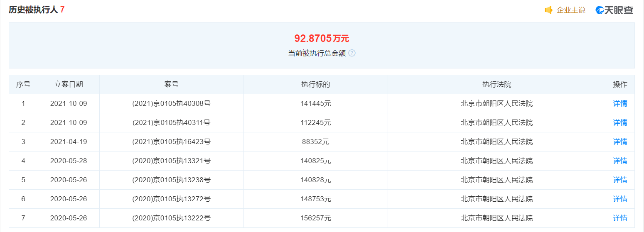View 详情 for case 执13321号
Viewport: 644px width, 232px height.
point(620,161)
